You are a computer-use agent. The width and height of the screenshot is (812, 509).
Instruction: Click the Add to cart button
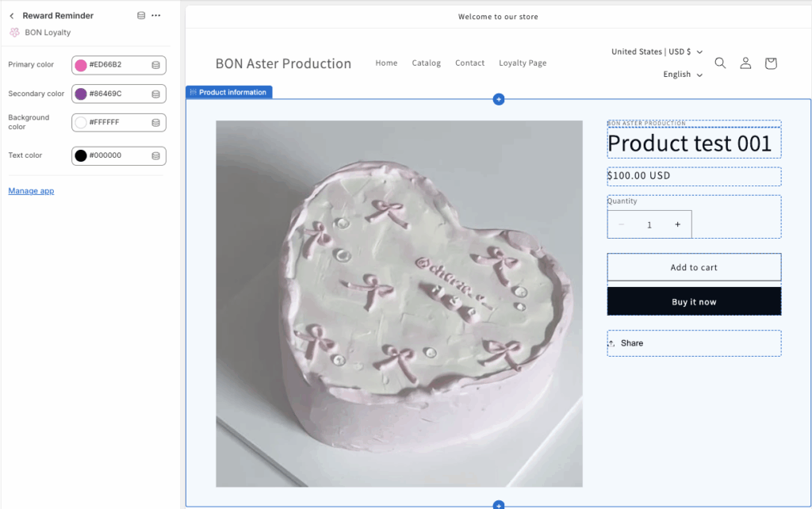tap(694, 267)
